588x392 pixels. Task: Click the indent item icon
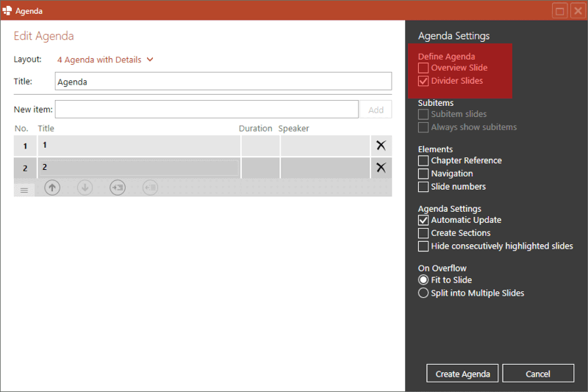click(118, 188)
